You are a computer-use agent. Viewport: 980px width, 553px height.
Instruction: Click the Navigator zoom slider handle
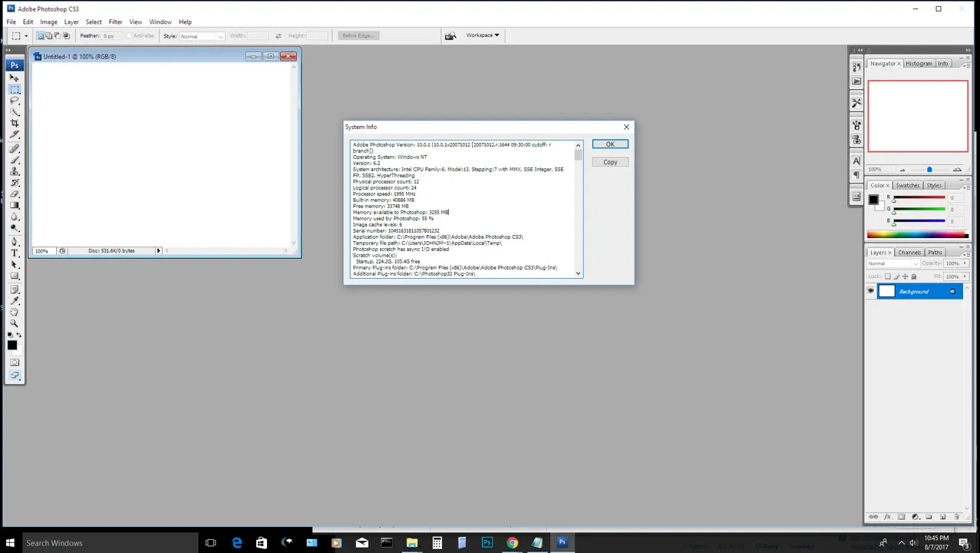pos(929,170)
